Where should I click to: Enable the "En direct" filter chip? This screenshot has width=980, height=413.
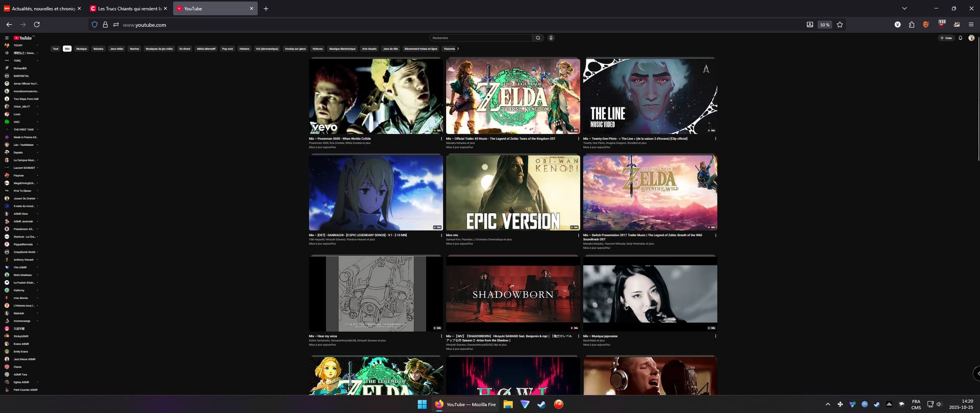tap(185, 49)
